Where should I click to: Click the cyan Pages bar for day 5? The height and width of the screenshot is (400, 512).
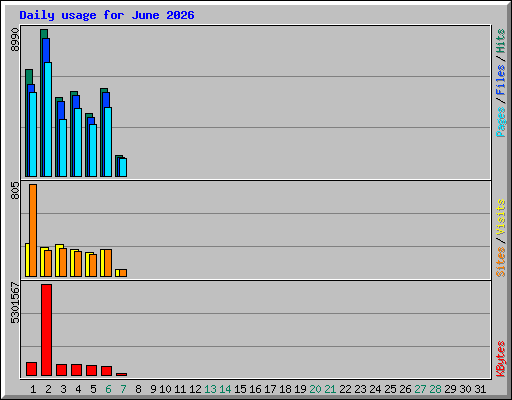pyautogui.click(x=93, y=150)
